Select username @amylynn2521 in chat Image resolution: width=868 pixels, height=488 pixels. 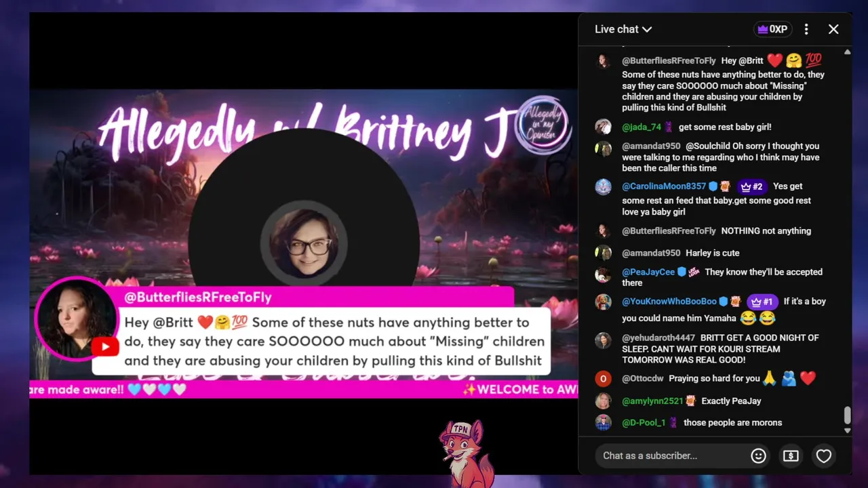pyautogui.click(x=652, y=401)
